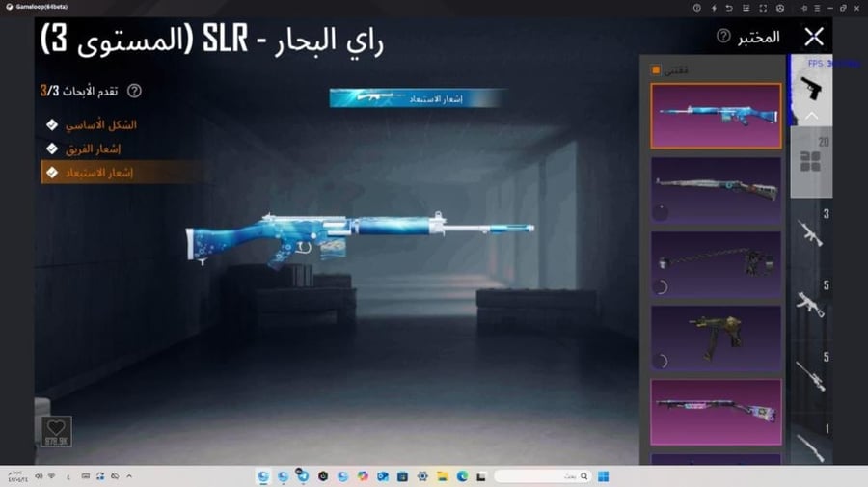868x487 pixels.
Task: Click the Gameloop back arrow icon
Action: (730, 8)
